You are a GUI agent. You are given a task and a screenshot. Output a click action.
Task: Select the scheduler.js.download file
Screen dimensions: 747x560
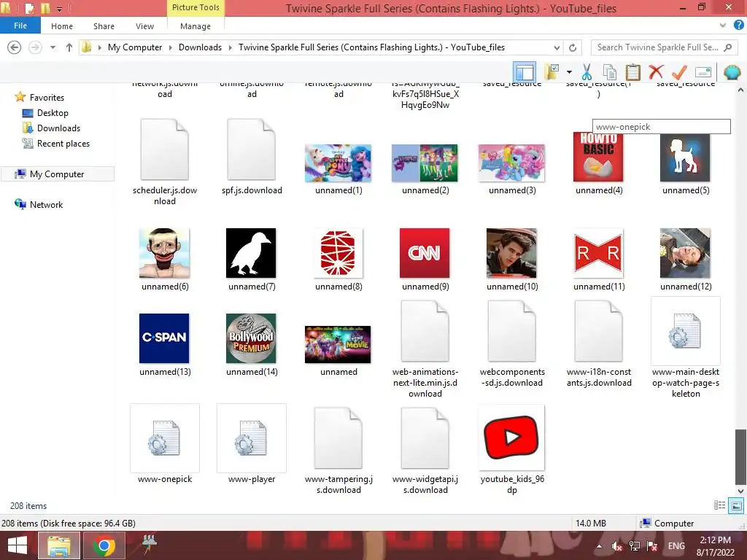[x=165, y=149]
